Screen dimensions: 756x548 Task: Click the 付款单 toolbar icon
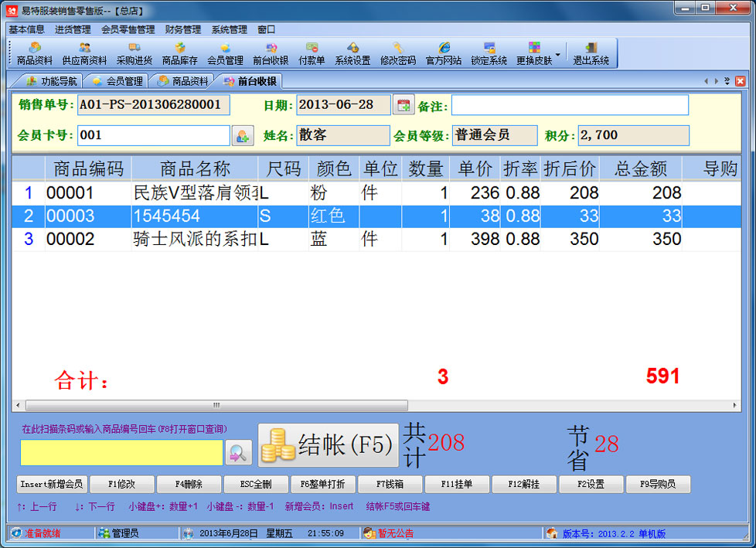pos(312,53)
